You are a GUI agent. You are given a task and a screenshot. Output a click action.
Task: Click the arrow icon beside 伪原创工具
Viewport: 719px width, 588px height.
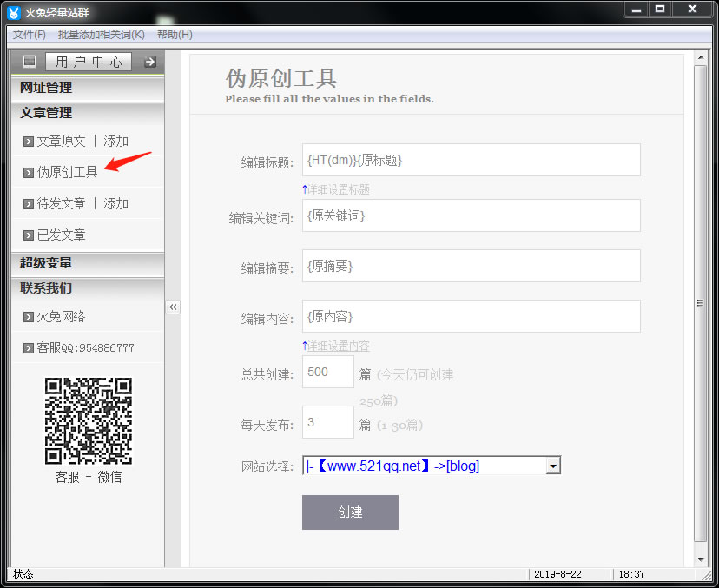coord(29,173)
